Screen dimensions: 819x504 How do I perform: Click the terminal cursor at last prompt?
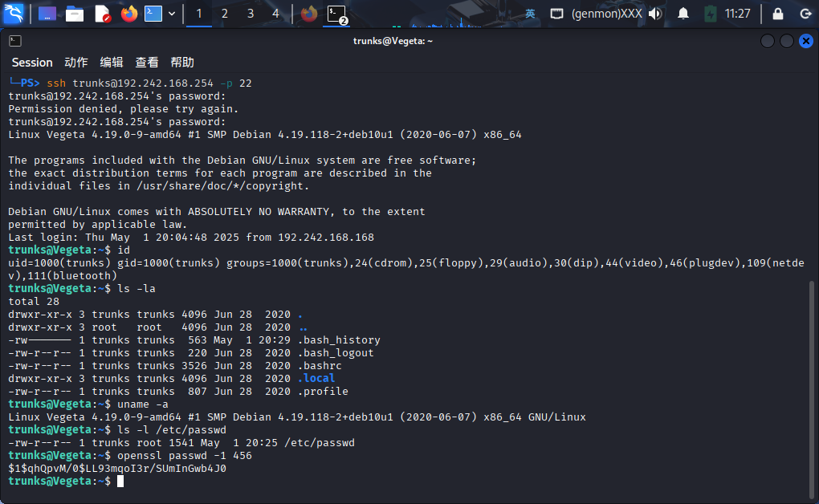pos(120,481)
